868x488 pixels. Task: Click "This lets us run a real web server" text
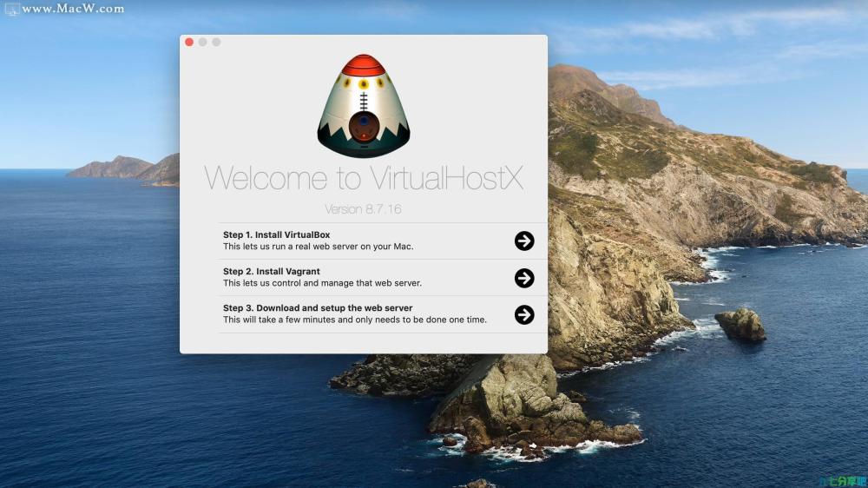coord(319,247)
